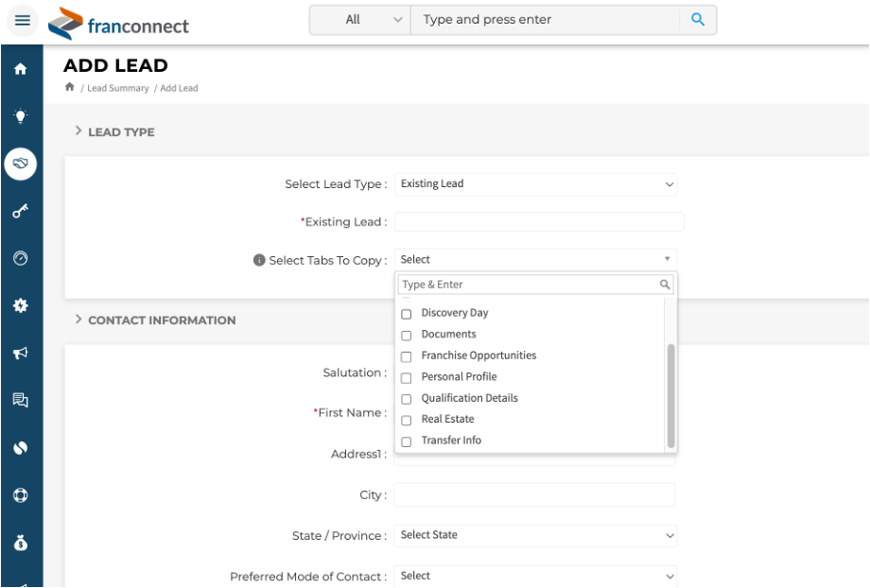This screenshot has height=588, width=870.
Task: Open the lifebuoy support icon in the sidebar
Action: (21, 495)
